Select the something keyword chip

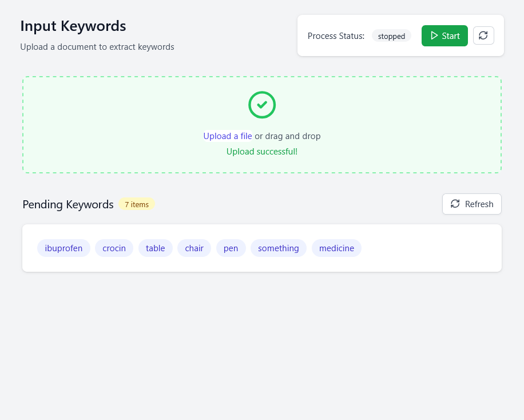[x=279, y=248]
